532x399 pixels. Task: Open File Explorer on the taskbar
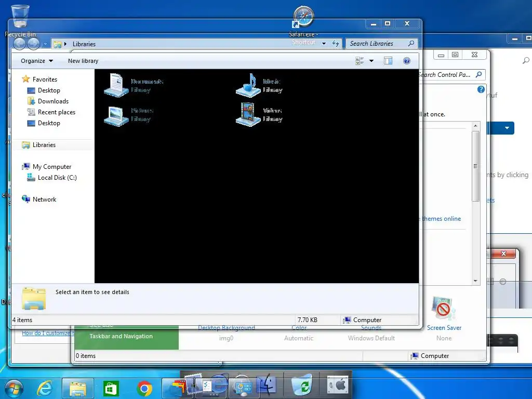click(78, 389)
